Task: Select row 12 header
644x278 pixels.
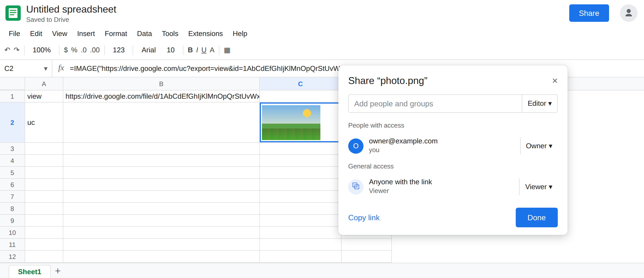Action: pos(12,257)
